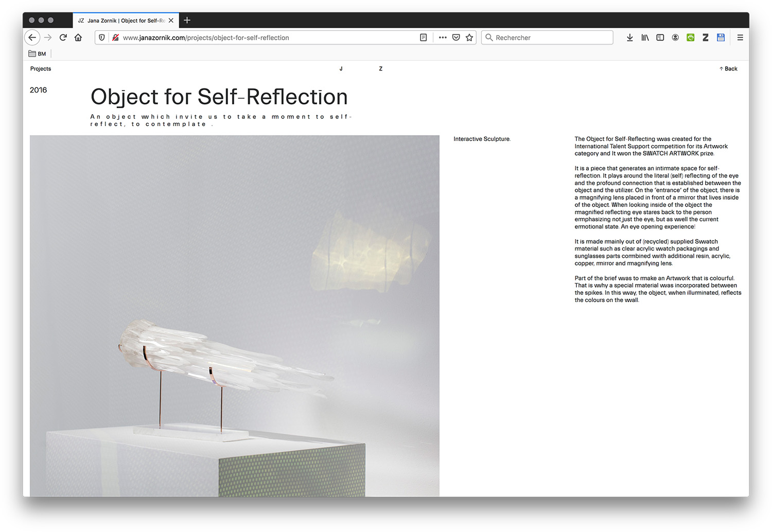Save page to Pocket
This screenshot has height=532, width=772.
pyautogui.click(x=456, y=38)
